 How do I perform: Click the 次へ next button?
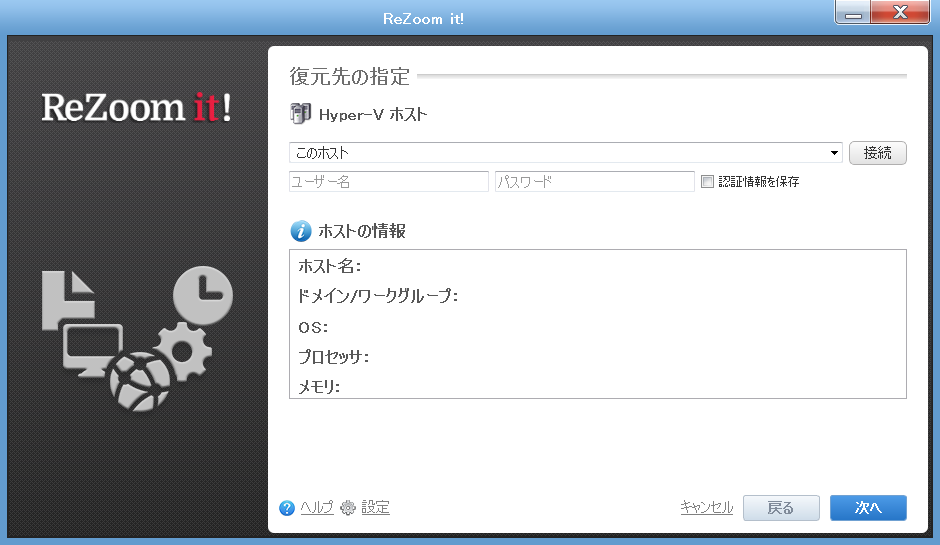coord(868,508)
